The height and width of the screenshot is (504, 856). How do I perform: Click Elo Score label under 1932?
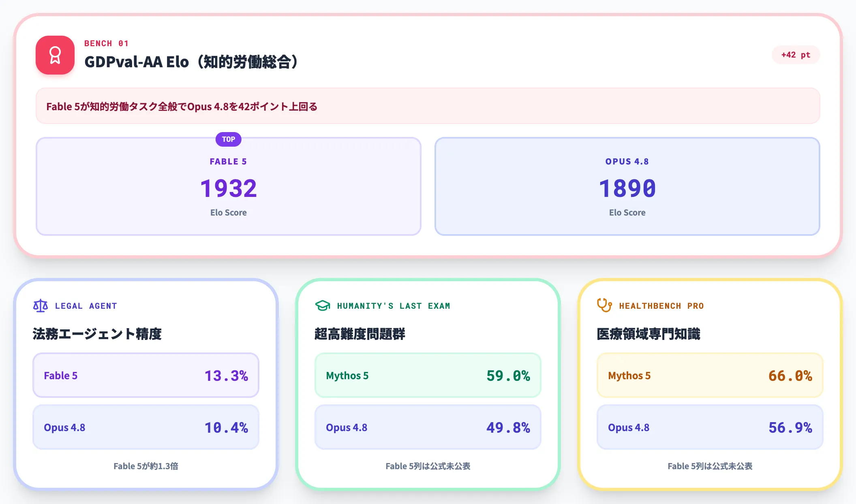[x=229, y=212]
